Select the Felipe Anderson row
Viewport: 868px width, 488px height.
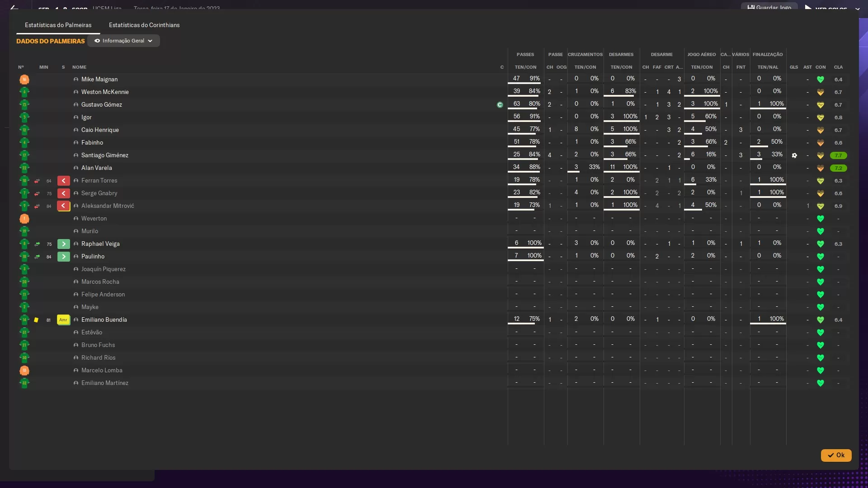(433, 295)
